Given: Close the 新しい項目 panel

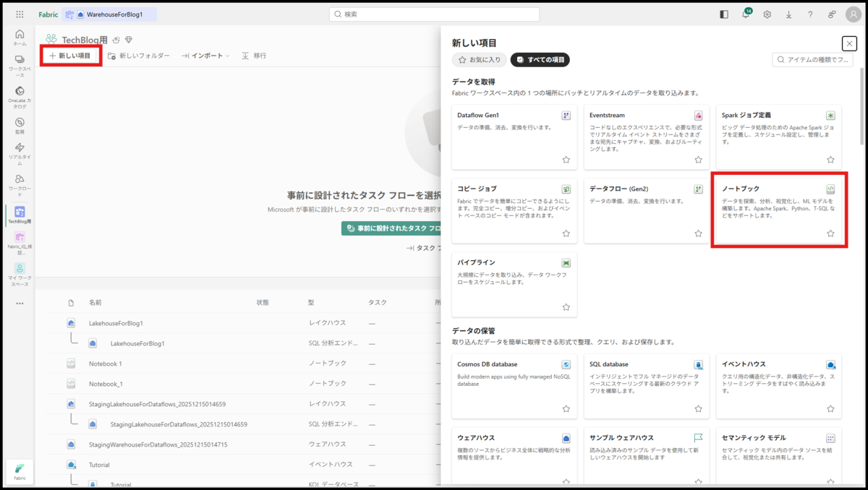Looking at the screenshot, I should pyautogui.click(x=848, y=43).
